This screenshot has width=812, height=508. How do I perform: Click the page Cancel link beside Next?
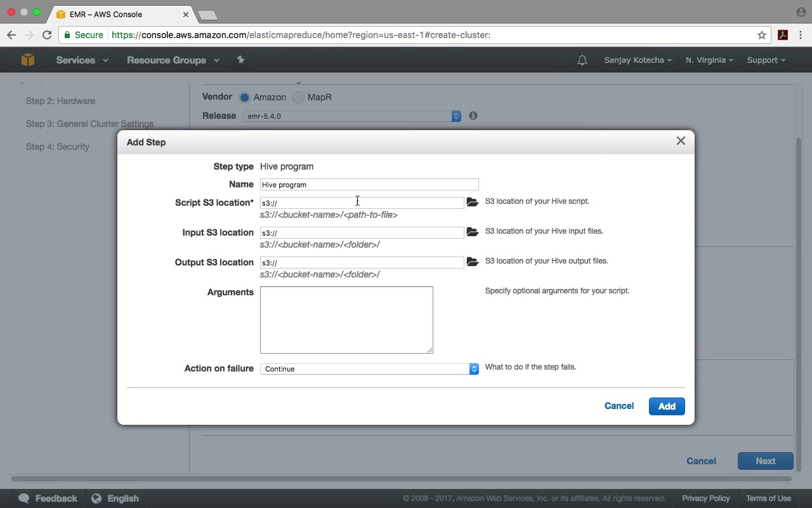(x=701, y=461)
